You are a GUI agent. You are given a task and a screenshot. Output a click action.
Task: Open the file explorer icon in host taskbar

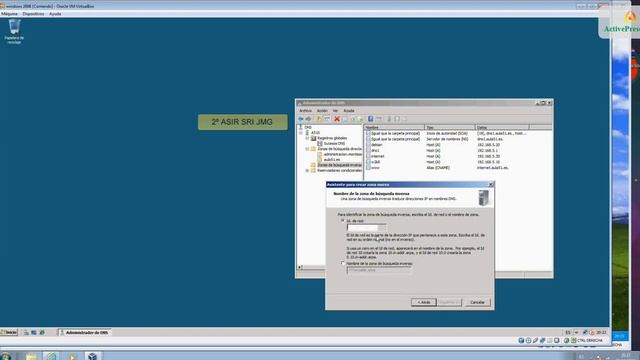pos(31,356)
